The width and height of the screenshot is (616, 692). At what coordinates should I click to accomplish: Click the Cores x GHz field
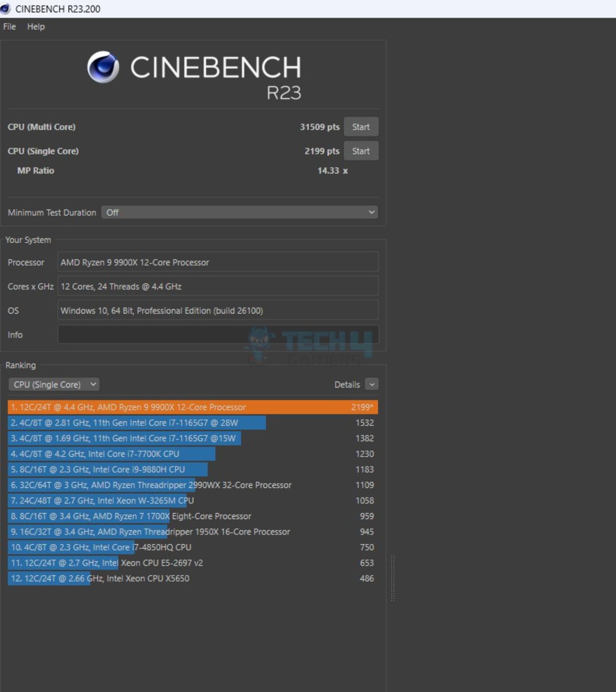[x=218, y=287]
